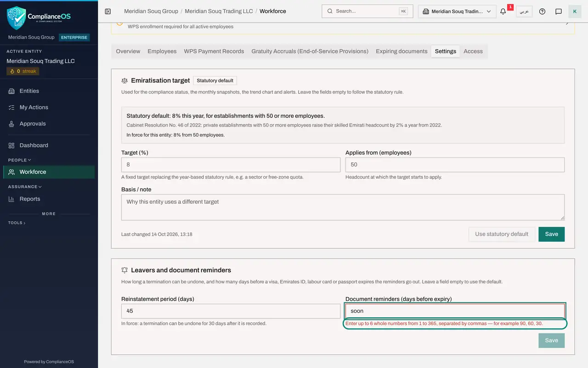Switch to the Employees tab
Image resolution: width=588 pixels, height=368 pixels.
click(162, 52)
